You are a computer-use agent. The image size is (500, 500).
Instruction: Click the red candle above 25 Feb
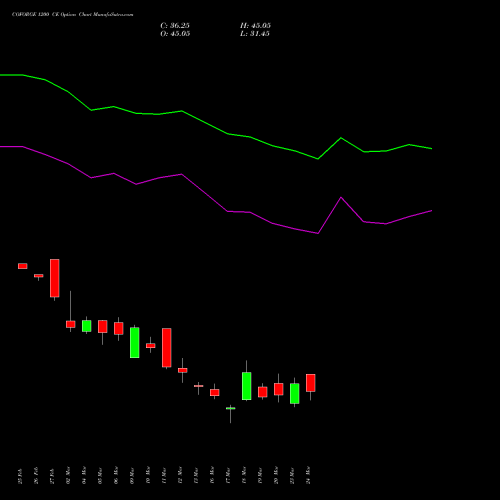(x=23, y=266)
